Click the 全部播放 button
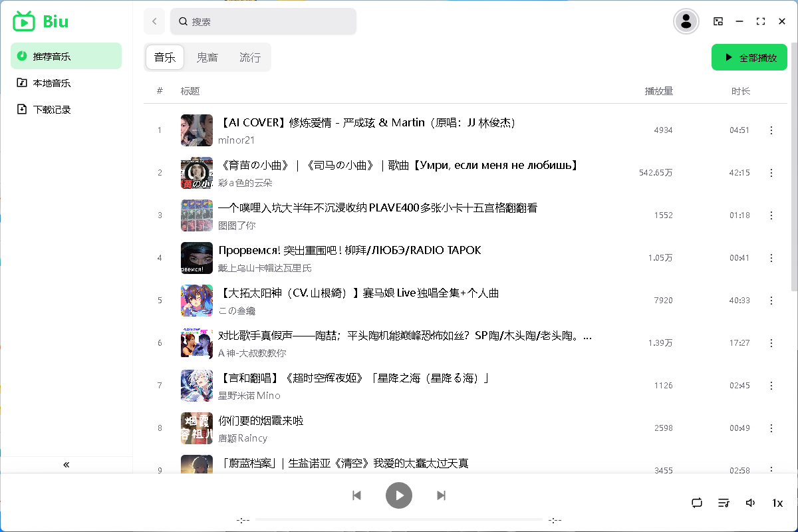The image size is (798, 532). coord(749,57)
